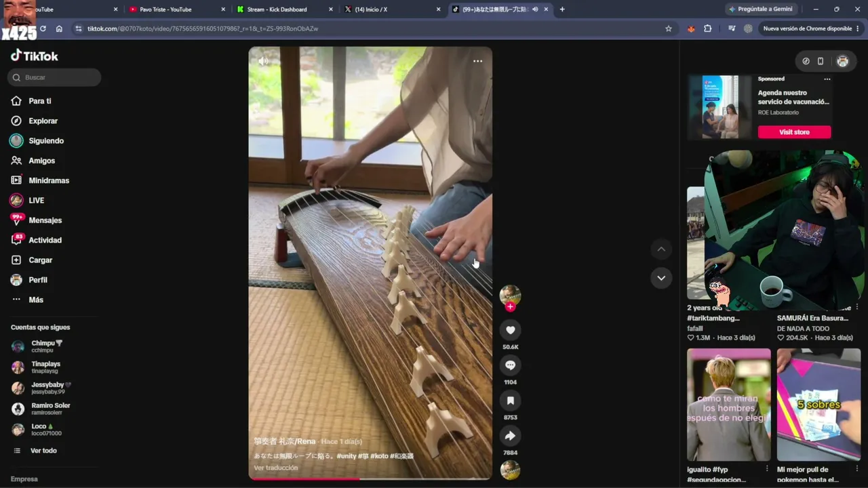868x488 pixels.
Task: Open options for 'igualito #fyp' video
Action: tap(767, 469)
